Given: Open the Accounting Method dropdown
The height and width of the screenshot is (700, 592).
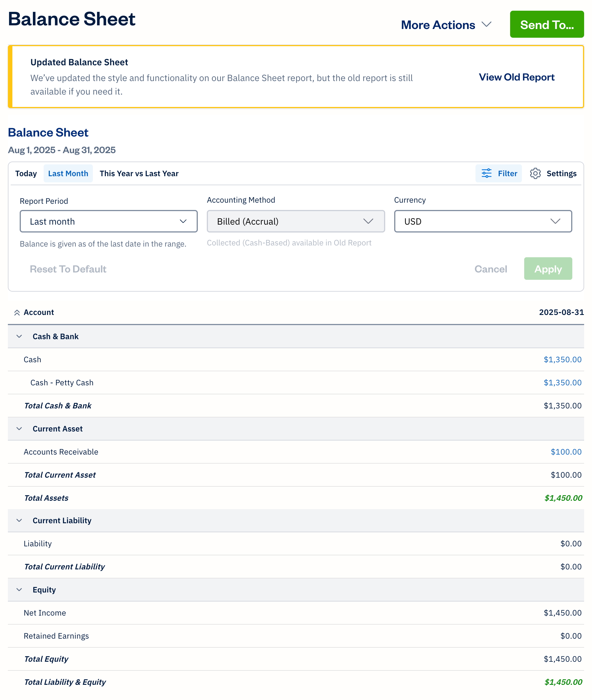Looking at the screenshot, I should click(296, 221).
